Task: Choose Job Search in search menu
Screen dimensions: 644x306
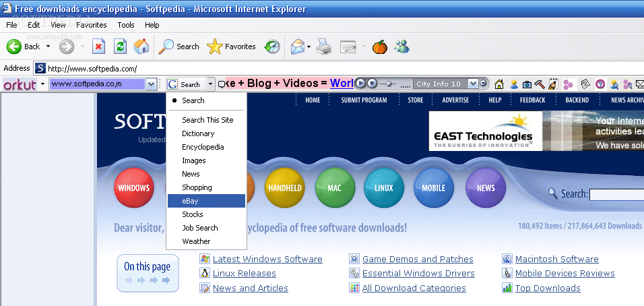Action: tap(206, 228)
